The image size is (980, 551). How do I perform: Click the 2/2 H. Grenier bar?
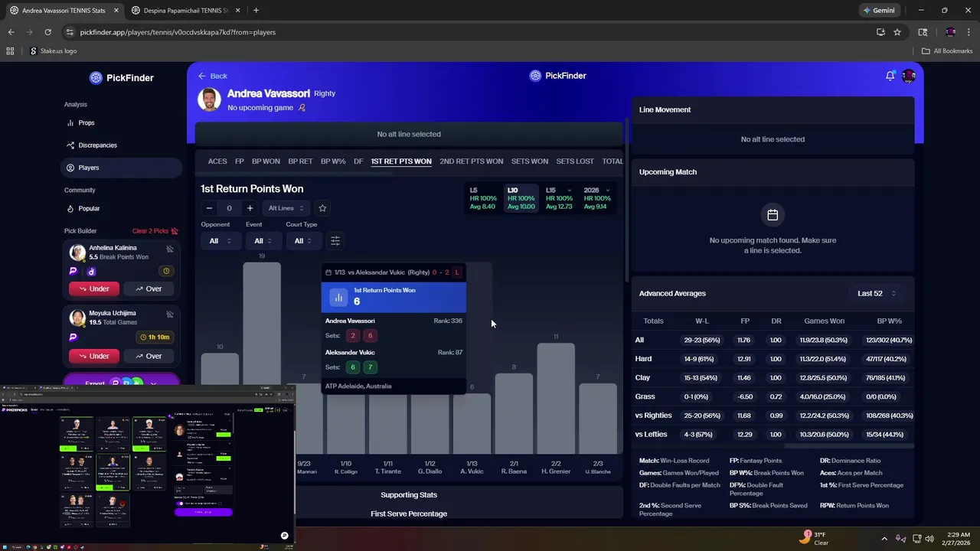pyautogui.click(x=556, y=399)
